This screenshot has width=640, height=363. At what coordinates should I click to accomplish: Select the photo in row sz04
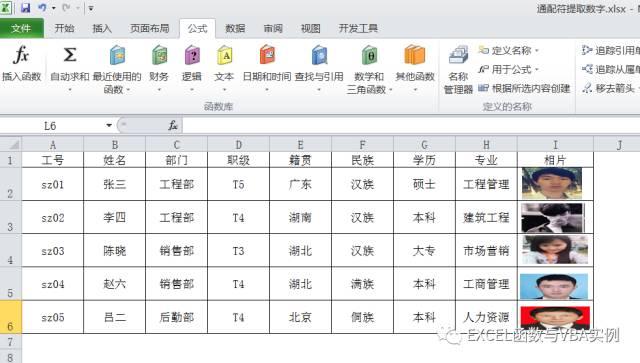pos(554,286)
